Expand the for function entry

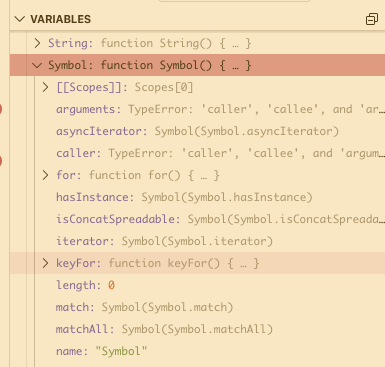45,175
